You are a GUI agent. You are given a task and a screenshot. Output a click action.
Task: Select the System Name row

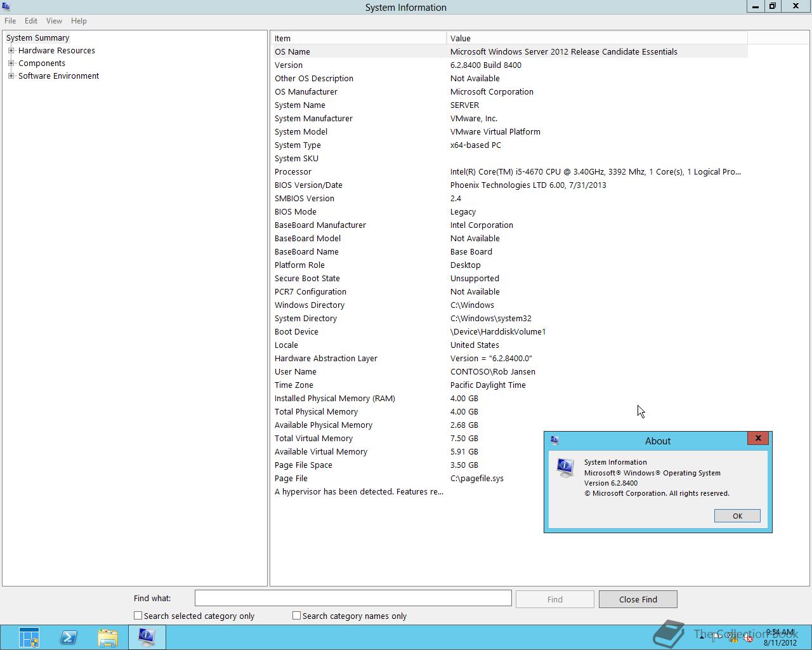pos(510,105)
